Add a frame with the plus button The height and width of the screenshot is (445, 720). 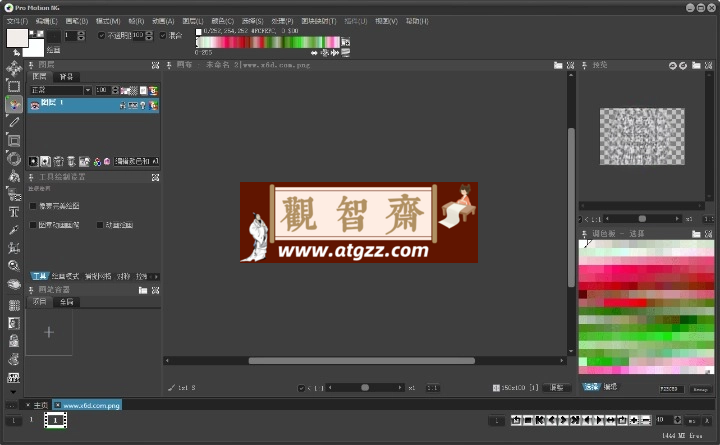(x=634, y=420)
